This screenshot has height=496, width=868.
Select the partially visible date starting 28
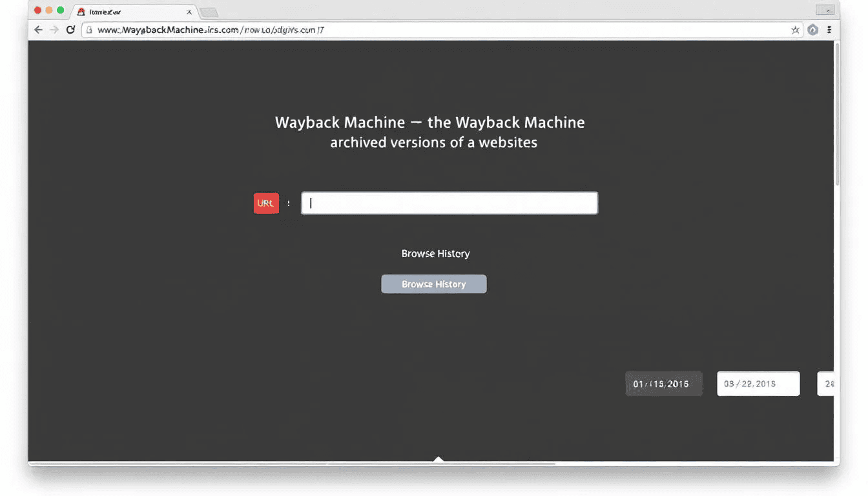826,384
